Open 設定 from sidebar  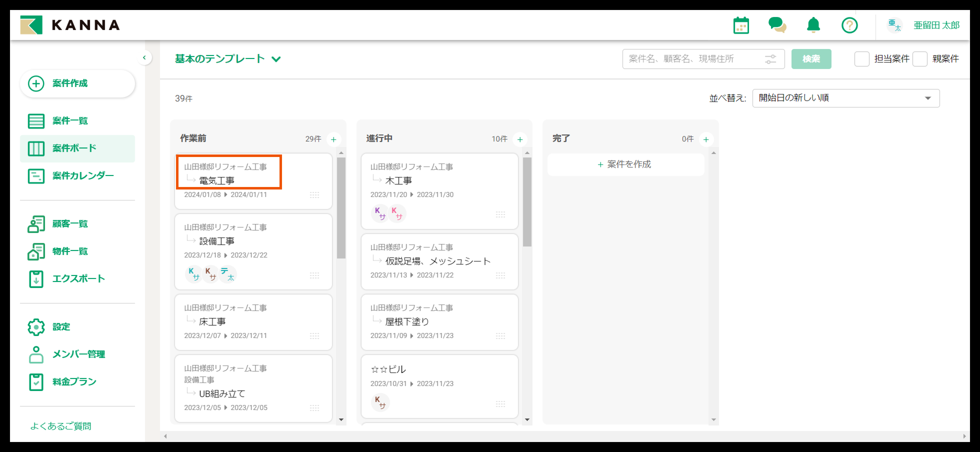61,327
